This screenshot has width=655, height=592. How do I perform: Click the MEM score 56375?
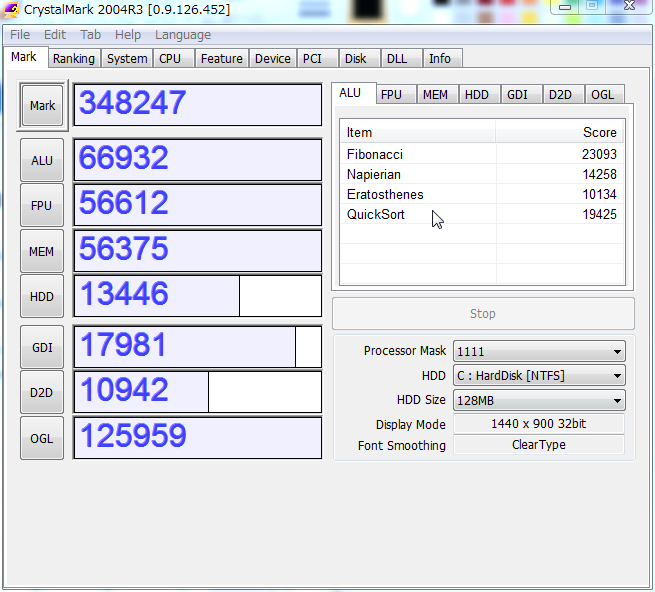click(198, 251)
